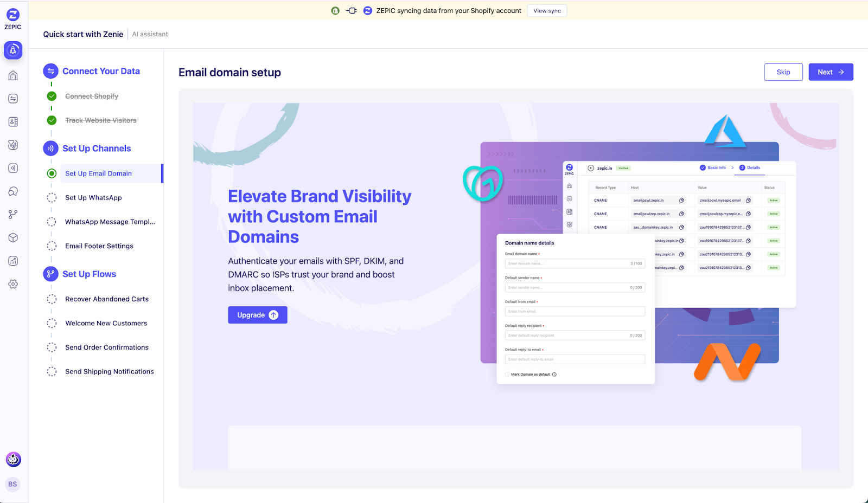Select the Recover Abandoned Carts step

[107, 299]
